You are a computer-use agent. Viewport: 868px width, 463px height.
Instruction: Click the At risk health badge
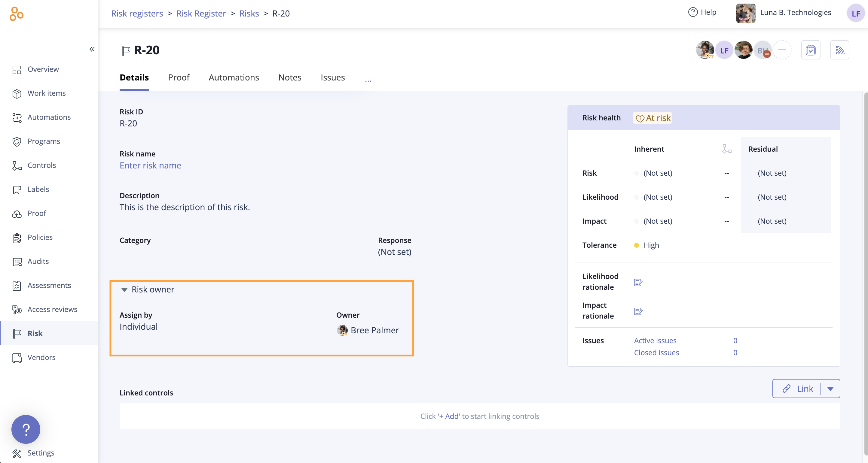[x=653, y=118]
